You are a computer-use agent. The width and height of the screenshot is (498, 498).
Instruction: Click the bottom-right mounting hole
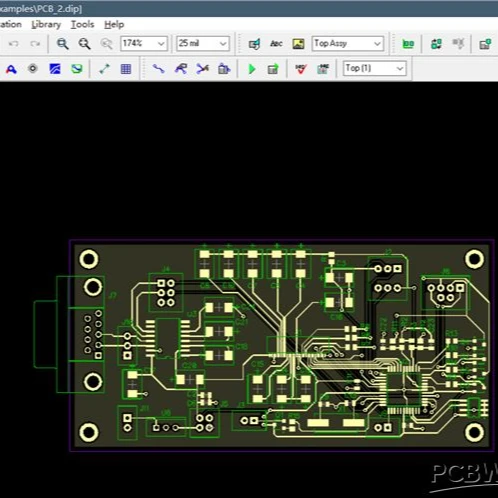click(474, 432)
